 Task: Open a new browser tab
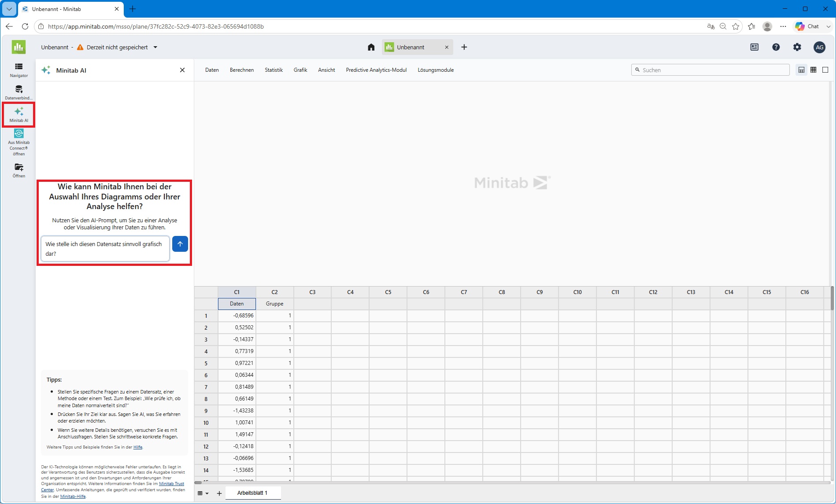coord(133,9)
